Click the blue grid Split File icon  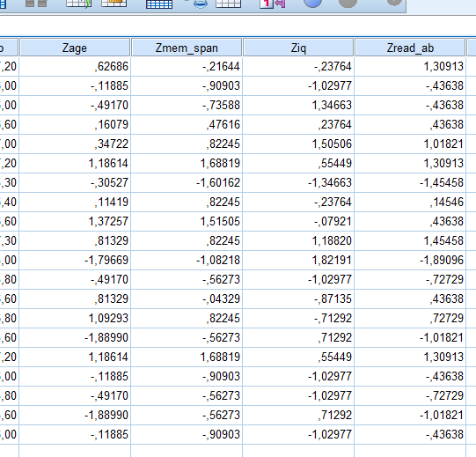[x=159, y=4]
